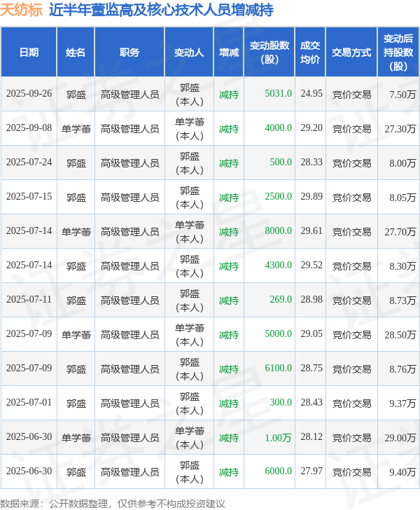Viewport: 420px width, 510px height.
Task: Select average price 29.05
Action: coord(311,334)
